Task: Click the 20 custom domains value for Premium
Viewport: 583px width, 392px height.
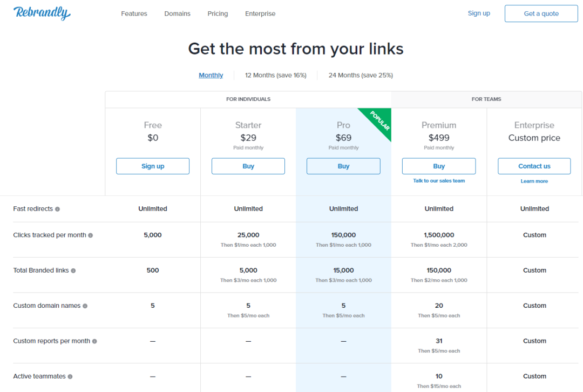Action: click(439, 306)
